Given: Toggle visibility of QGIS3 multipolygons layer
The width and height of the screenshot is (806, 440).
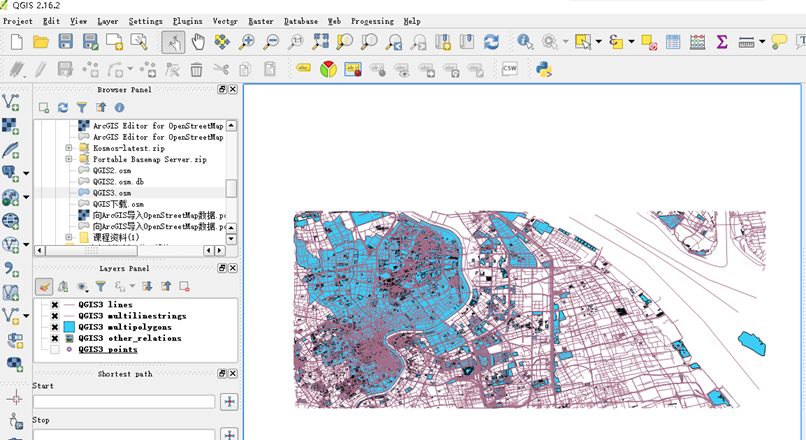Looking at the screenshot, I should click(x=54, y=327).
